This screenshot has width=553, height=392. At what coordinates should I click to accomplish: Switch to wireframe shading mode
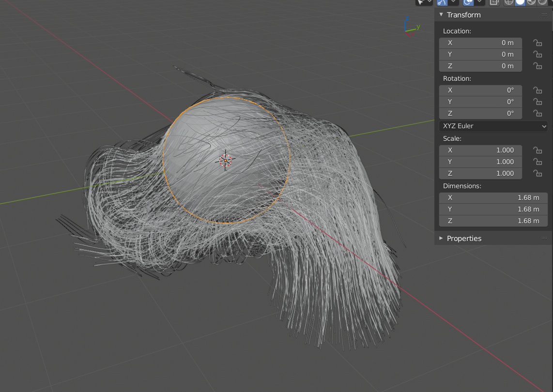click(x=509, y=2)
